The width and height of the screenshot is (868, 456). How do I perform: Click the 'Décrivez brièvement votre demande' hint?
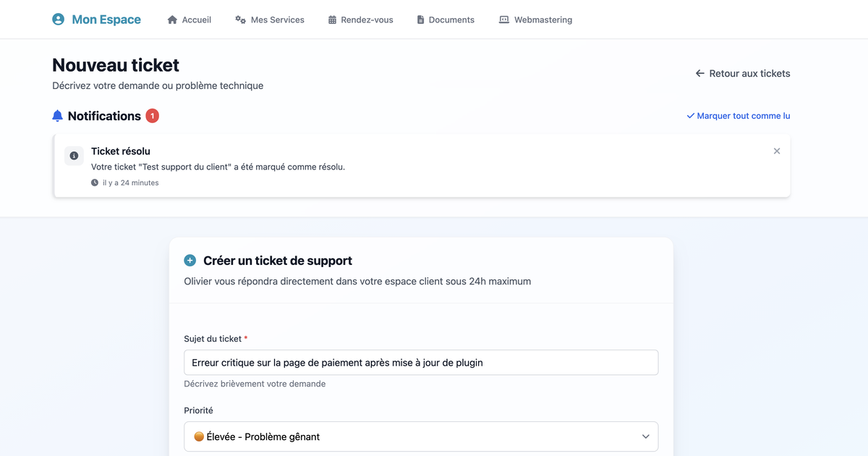click(255, 384)
